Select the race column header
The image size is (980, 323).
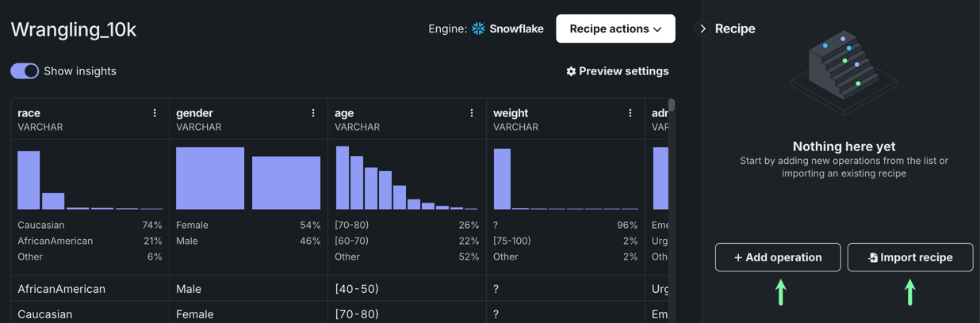coord(29,113)
